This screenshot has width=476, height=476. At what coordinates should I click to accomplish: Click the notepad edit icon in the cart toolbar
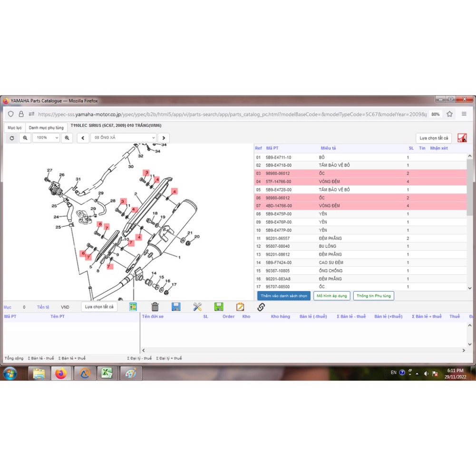pyautogui.click(x=240, y=307)
